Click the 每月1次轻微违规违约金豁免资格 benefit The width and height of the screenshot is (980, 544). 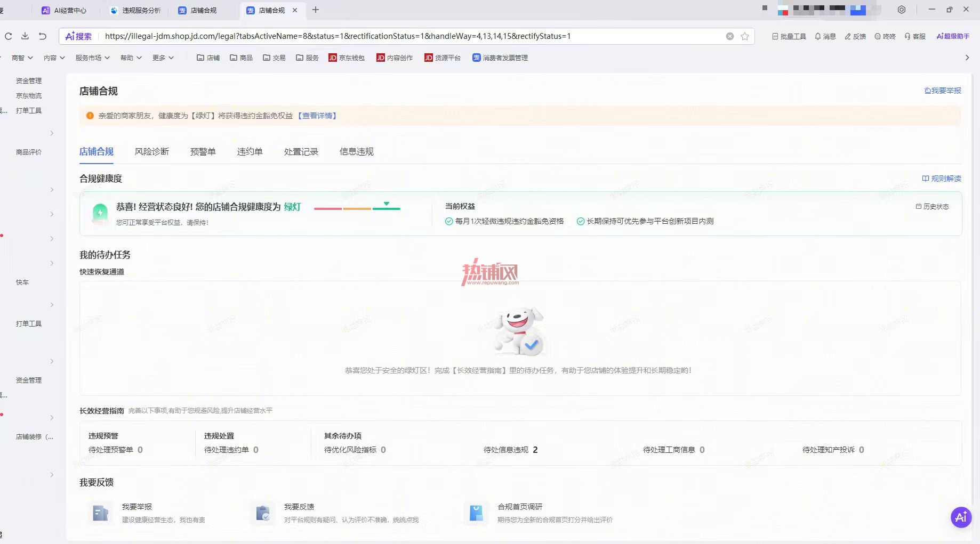click(x=504, y=221)
